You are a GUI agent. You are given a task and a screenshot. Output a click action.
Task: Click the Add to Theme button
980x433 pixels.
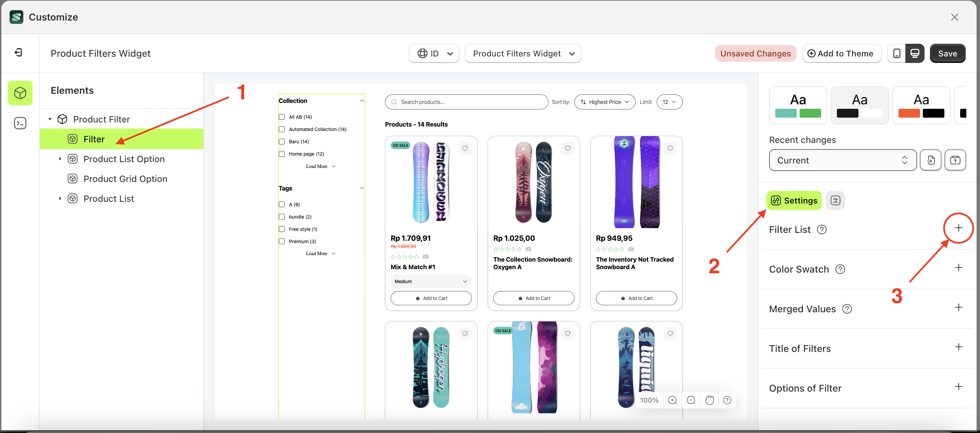click(x=842, y=53)
